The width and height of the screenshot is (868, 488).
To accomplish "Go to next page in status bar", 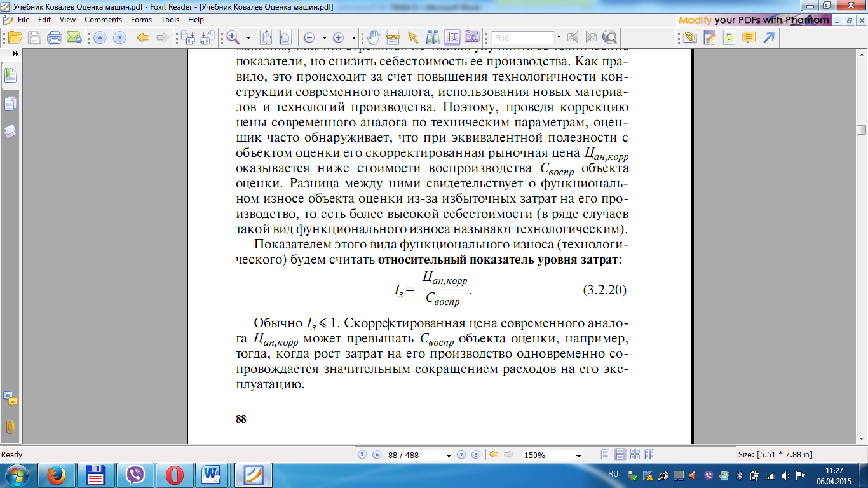I will point(461,455).
